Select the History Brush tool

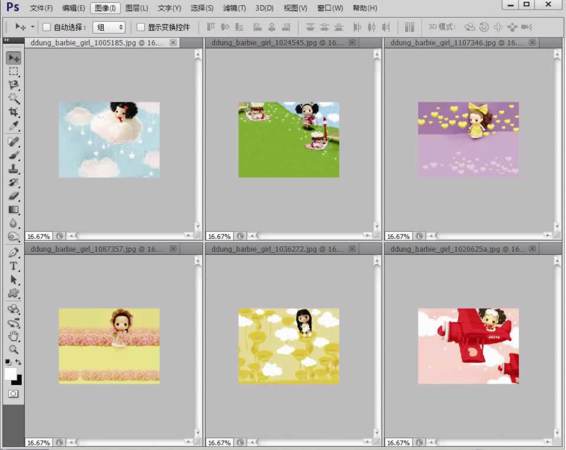(x=14, y=182)
